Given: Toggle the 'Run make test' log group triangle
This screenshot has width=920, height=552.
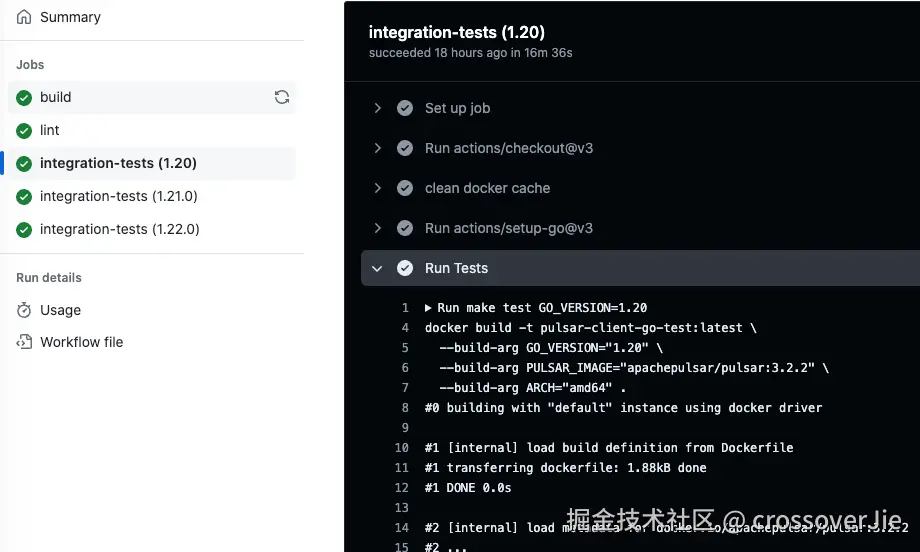Looking at the screenshot, I should click(x=429, y=308).
